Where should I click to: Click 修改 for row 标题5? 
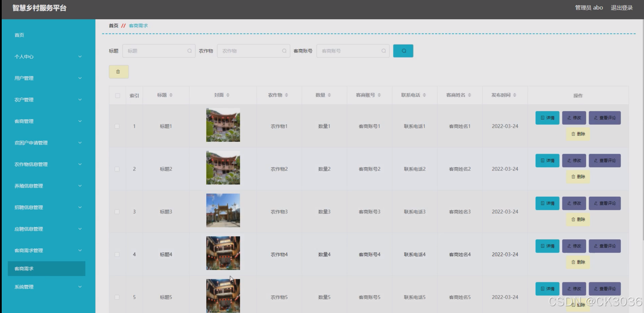click(x=574, y=289)
